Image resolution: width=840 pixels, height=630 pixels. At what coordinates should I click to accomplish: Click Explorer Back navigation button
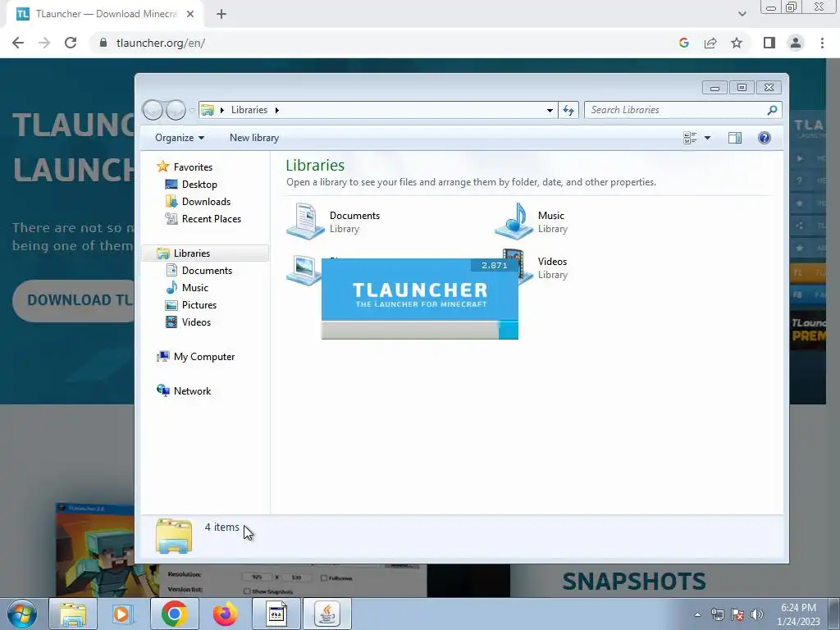pyautogui.click(x=152, y=110)
